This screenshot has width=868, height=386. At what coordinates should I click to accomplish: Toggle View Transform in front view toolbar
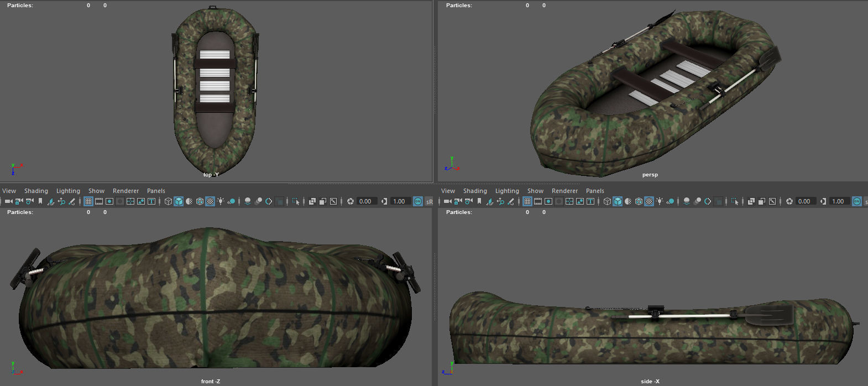(x=418, y=201)
